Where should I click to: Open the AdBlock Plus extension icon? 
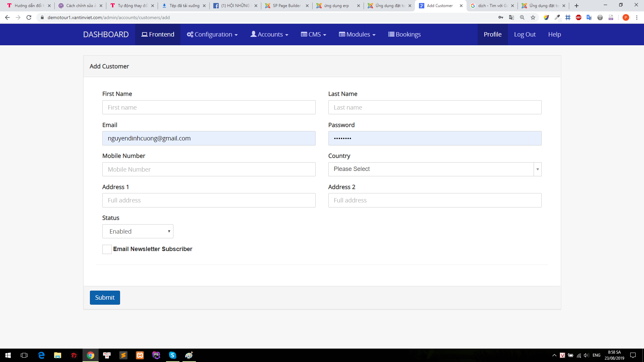click(579, 17)
